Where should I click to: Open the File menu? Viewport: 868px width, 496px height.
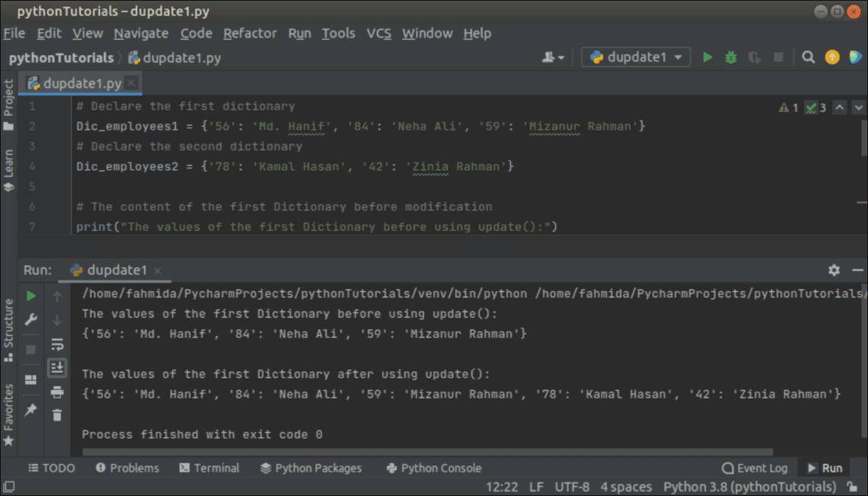click(14, 34)
